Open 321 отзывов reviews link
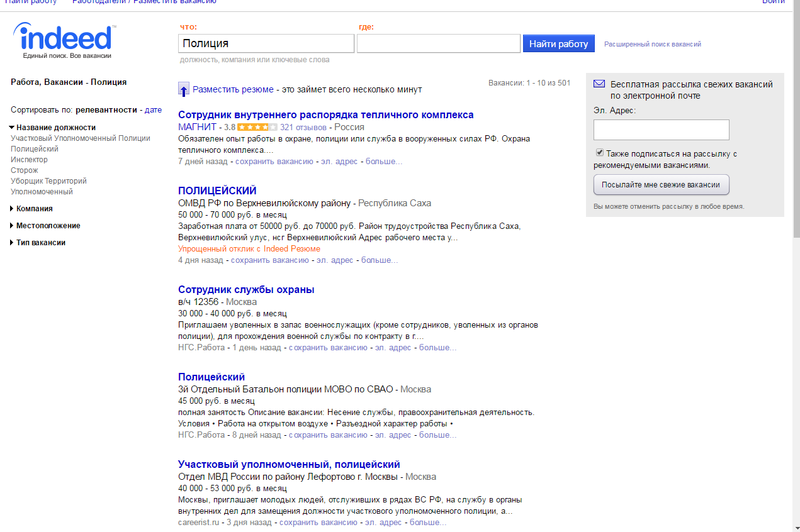This screenshot has width=800, height=532. coord(303,127)
